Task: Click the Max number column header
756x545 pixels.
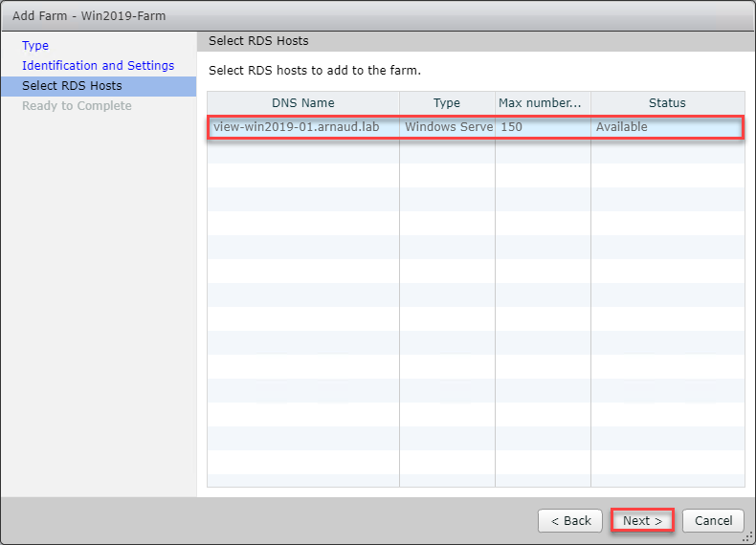Action: click(540, 103)
